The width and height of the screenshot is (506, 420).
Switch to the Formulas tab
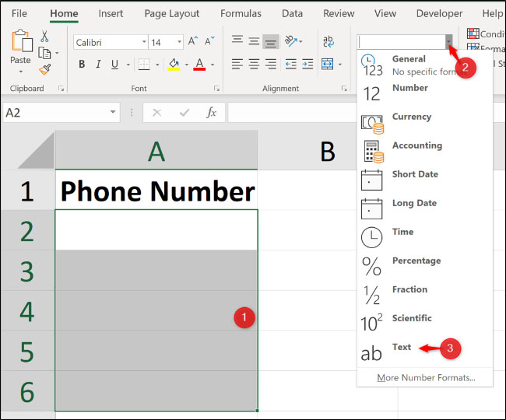tap(241, 13)
